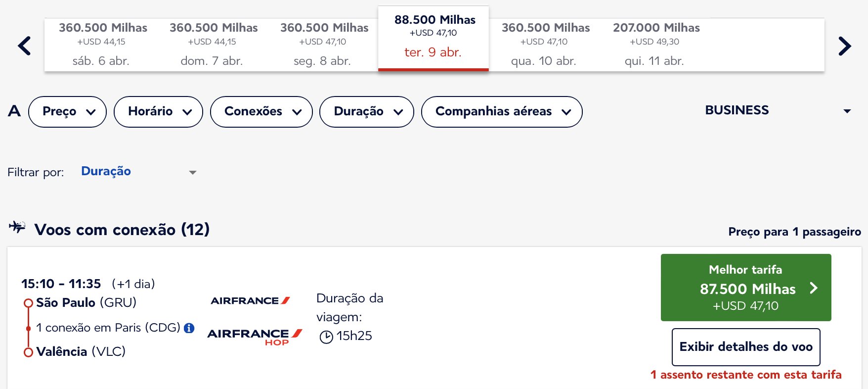Open the Preço filter dropdown
Screen dimensions: 868x389
click(x=68, y=112)
